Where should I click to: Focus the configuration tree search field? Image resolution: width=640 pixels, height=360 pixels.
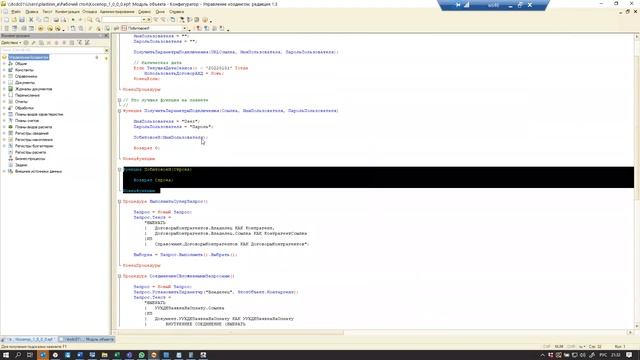52,50
